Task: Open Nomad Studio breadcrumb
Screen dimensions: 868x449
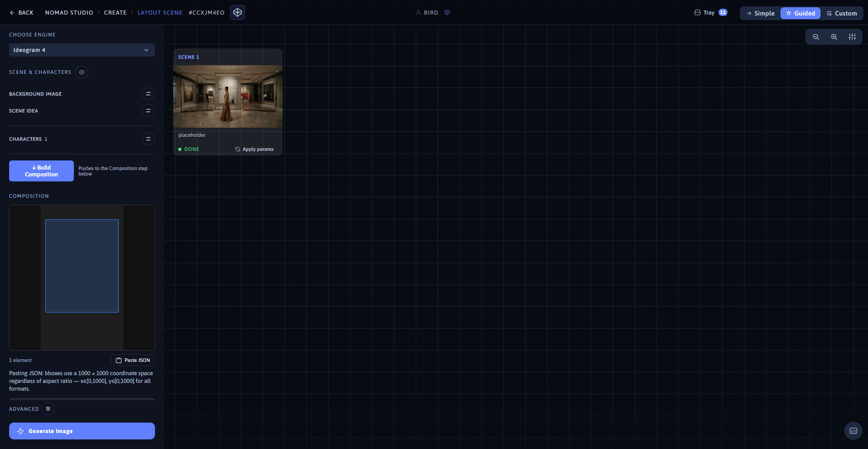Action: click(x=69, y=13)
